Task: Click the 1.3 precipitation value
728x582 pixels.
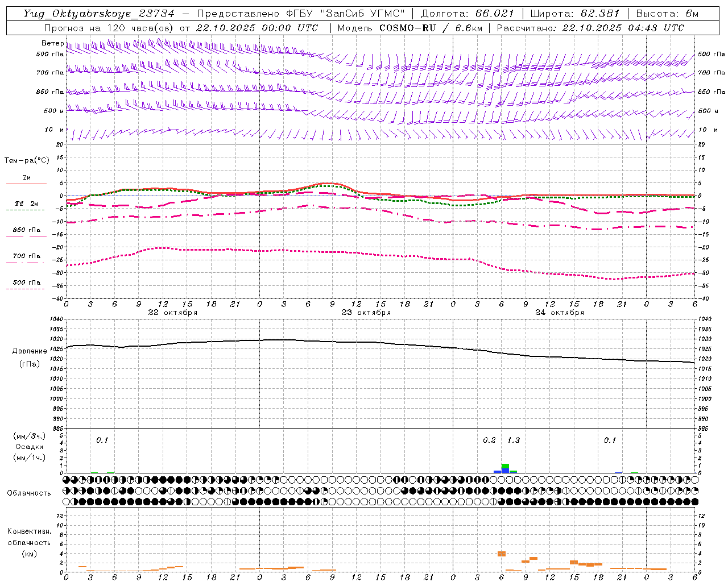Action: coord(513,440)
